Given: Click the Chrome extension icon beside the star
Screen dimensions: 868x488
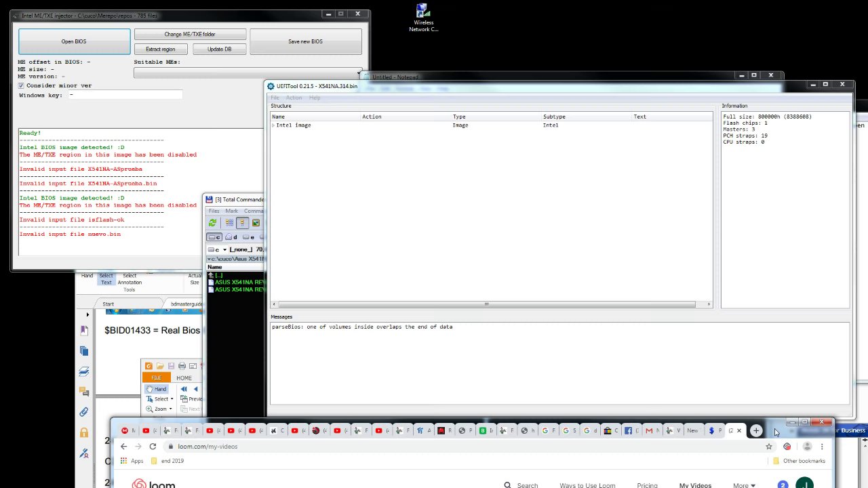Looking at the screenshot, I should pyautogui.click(x=787, y=447).
